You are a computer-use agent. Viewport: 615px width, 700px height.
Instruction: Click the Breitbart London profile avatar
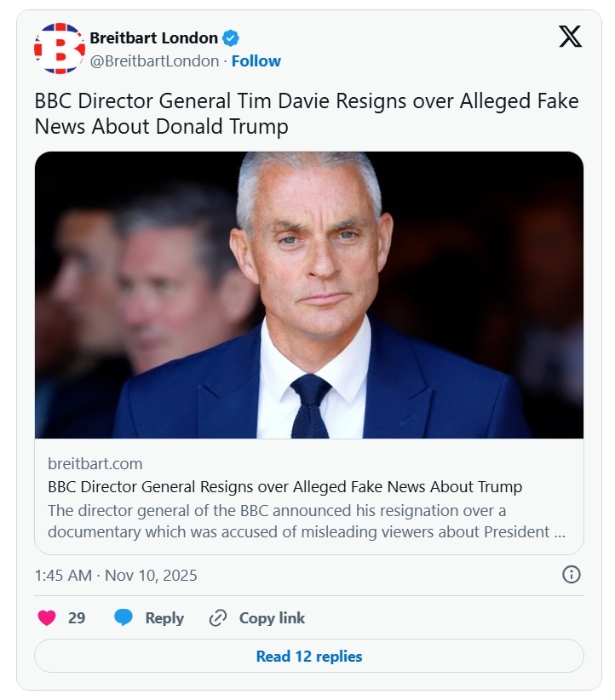tap(60, 49)
